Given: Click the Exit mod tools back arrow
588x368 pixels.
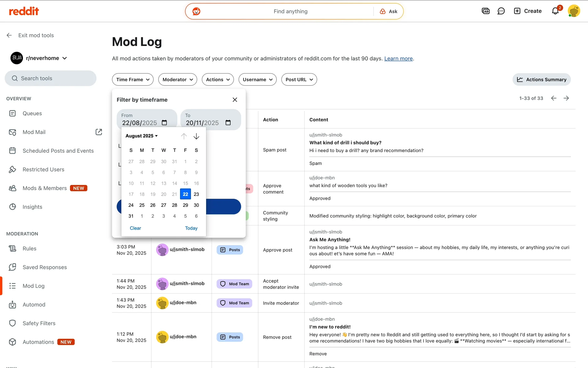Looking at the screenshot, I should pos(9,35).
